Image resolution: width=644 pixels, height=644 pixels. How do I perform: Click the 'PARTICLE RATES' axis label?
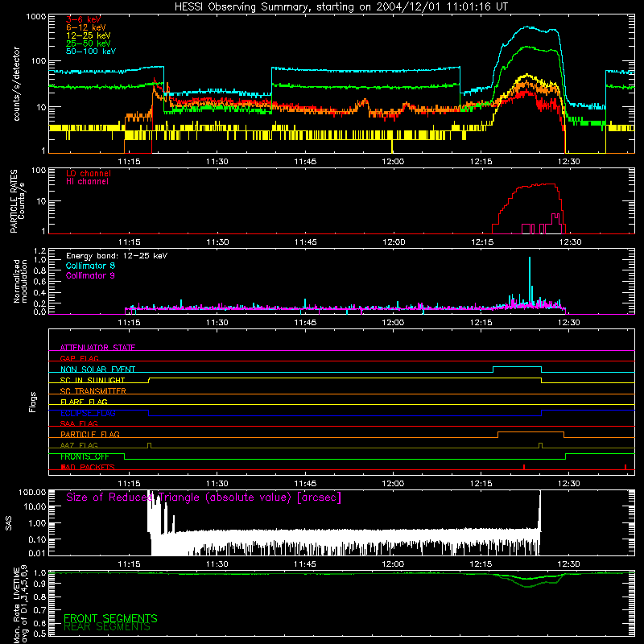[x=14, y=200]
